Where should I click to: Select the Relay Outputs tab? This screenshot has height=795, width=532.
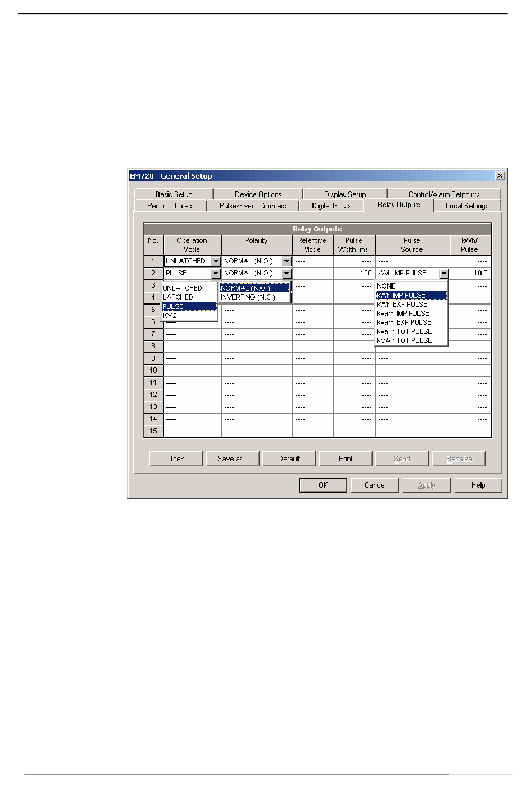(x=399, y=205)
